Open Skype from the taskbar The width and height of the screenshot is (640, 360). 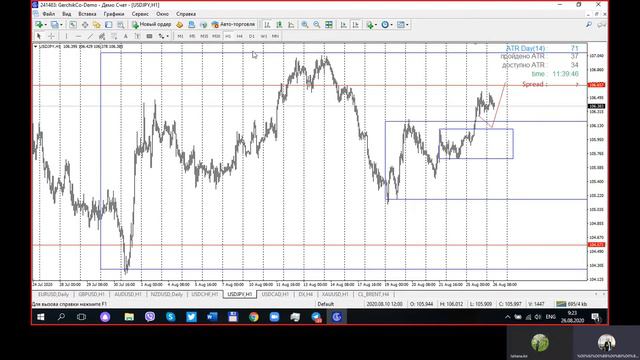click(171, 317)
